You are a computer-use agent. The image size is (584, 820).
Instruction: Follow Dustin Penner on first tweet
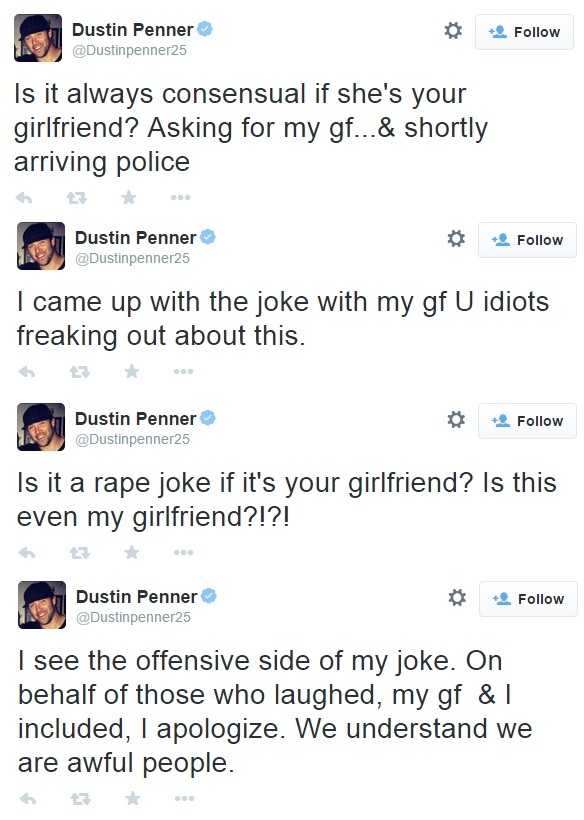(x=524, y=32)
